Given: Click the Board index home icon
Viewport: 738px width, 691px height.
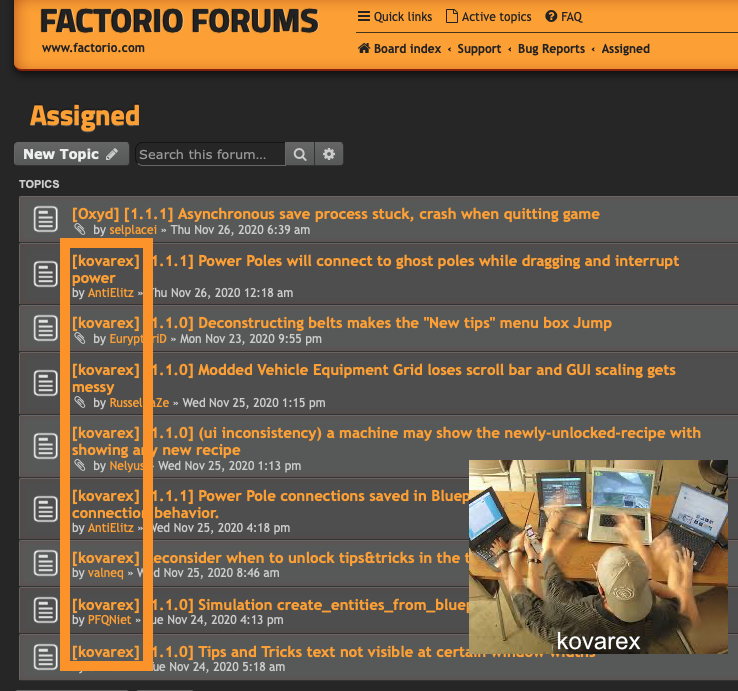Looking at the screenshot, I should [364, 48].
